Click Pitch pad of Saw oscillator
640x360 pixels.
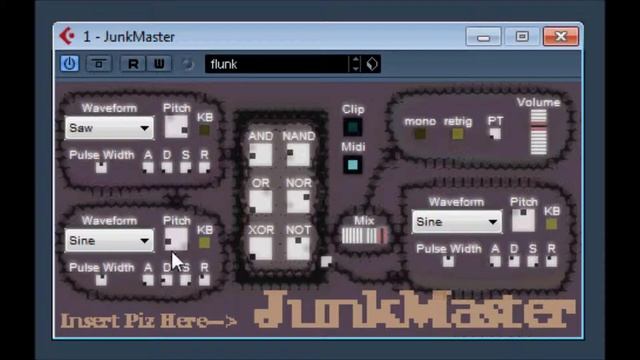176,127
